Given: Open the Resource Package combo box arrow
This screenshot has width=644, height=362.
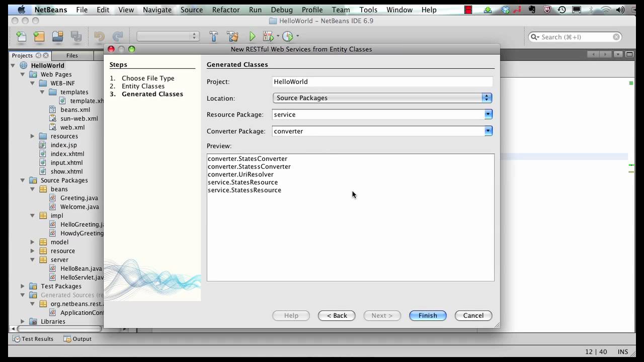Looking at the screenshot, I should pos(488,115).
